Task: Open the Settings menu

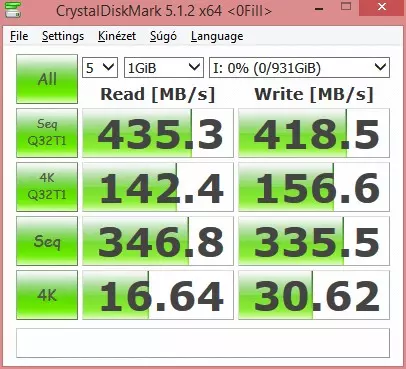Action: (x=63, y=36)
